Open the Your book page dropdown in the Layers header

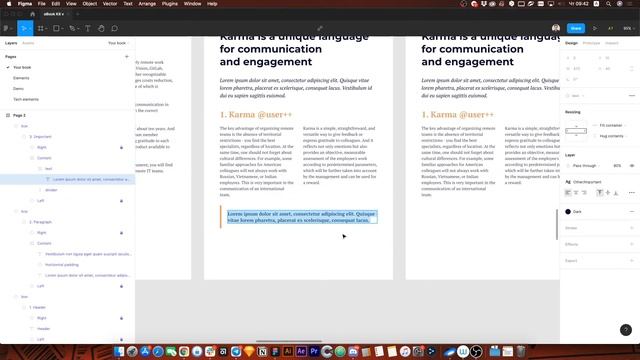coord(118,43)
